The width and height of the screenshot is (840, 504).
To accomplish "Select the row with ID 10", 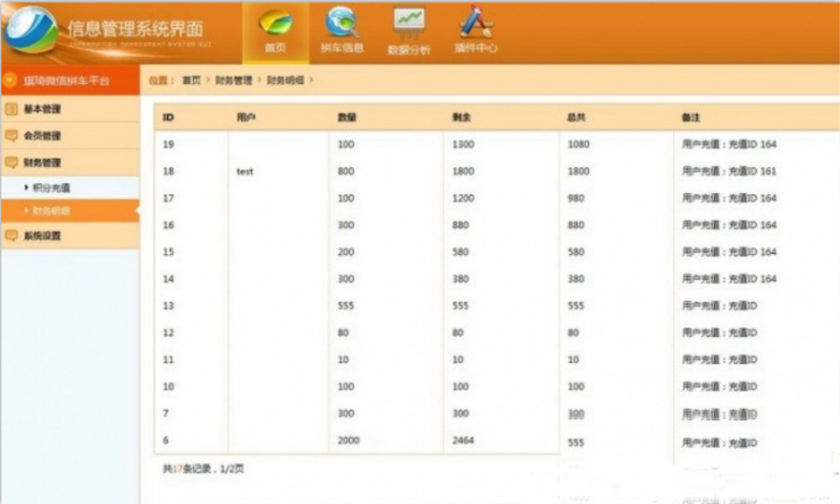I will pos(496,386).
